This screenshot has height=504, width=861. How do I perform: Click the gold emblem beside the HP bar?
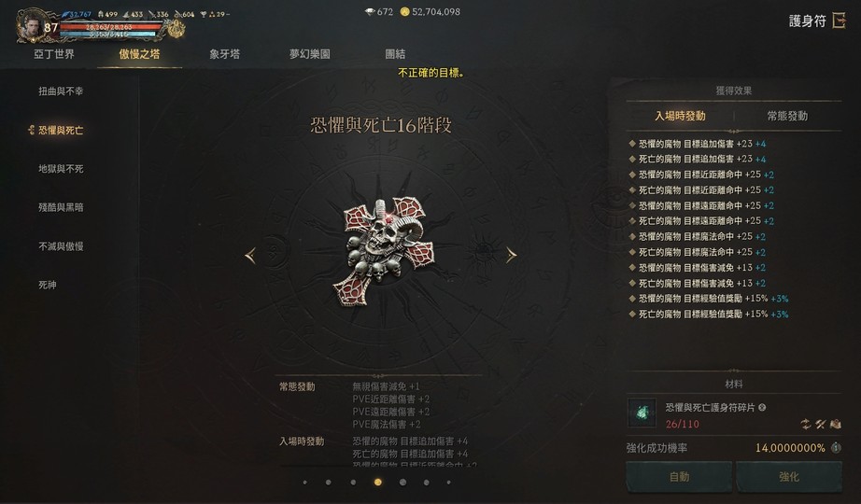click(176, 29)
